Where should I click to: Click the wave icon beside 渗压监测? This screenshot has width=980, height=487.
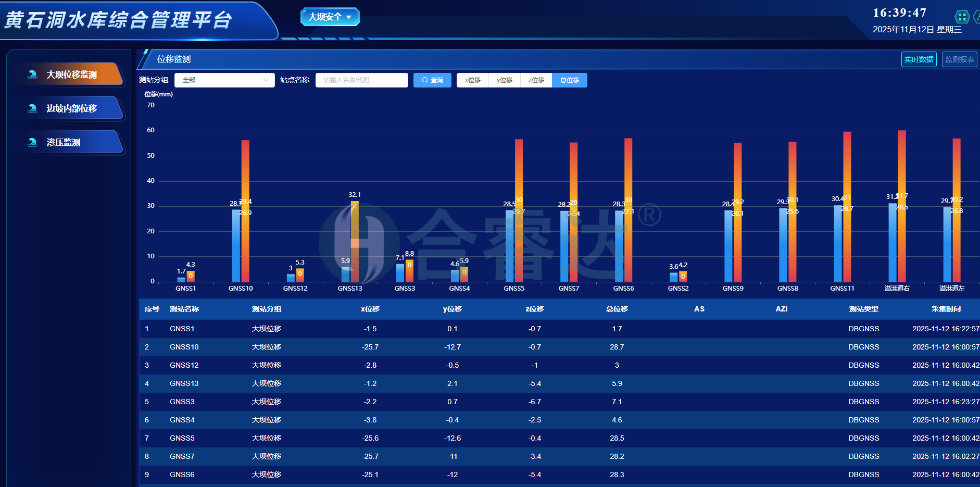[32, 142]
